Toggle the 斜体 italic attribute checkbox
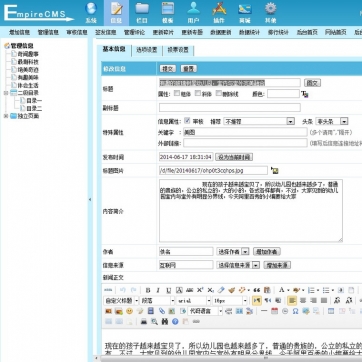This screenshot has height=362, width=362. coord(198,94)
